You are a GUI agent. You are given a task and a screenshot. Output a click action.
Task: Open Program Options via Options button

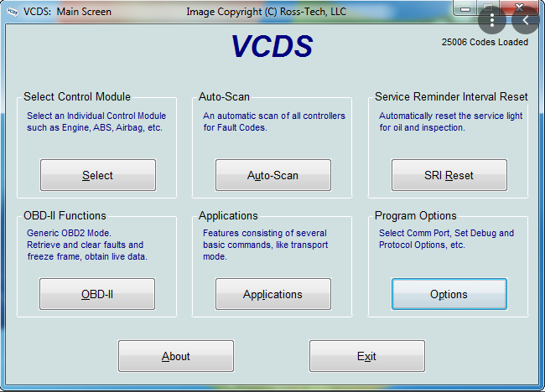coord(449,294)
